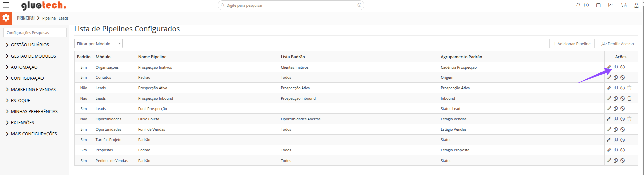644x175 pixels.
Task: Edit the Prospecção Inativos pipeline
Action: click(x=609, y=67)
